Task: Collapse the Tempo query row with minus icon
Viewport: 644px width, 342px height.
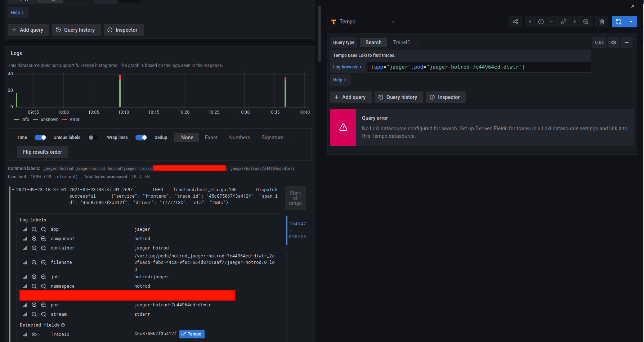Action: pyautogui.click(x=627, y=42)
